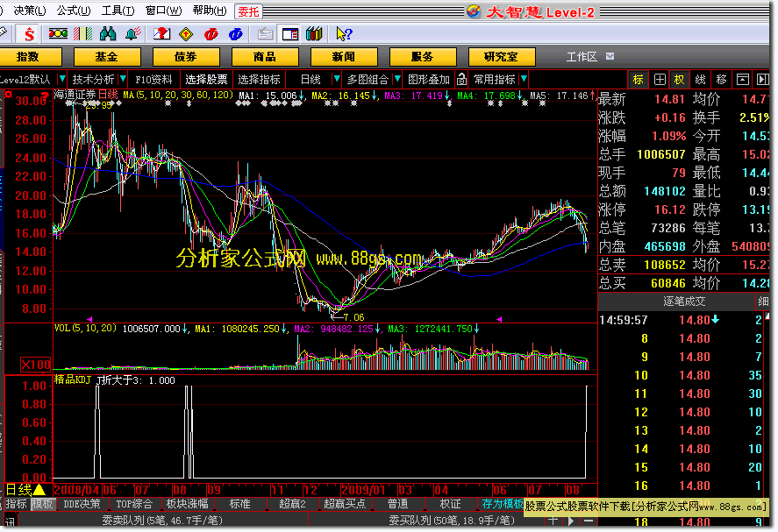Viewport: 778px width, 532px height.
Task: Open the alarm bell alert tool
Action: tap(133, 33)
